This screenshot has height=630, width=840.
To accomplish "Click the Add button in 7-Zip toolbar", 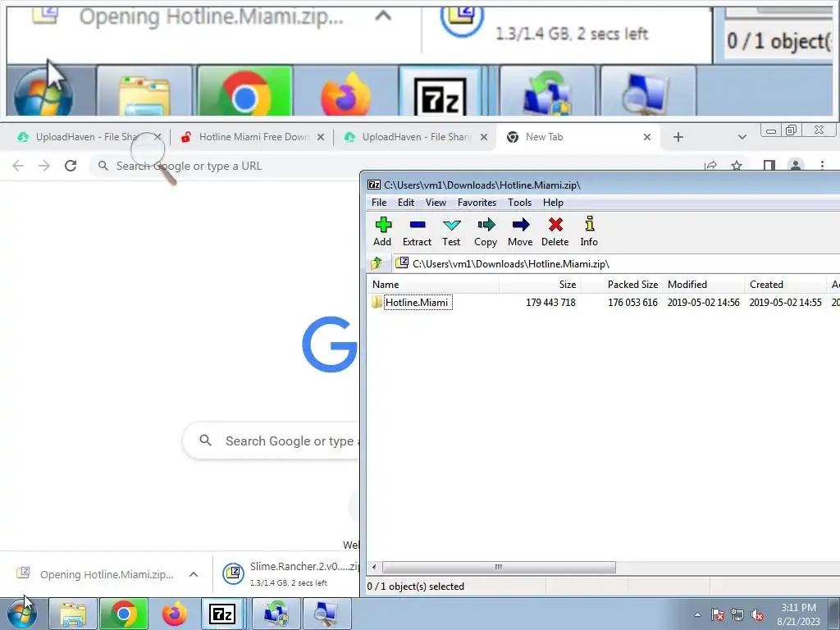I will [x=382, y=231].
